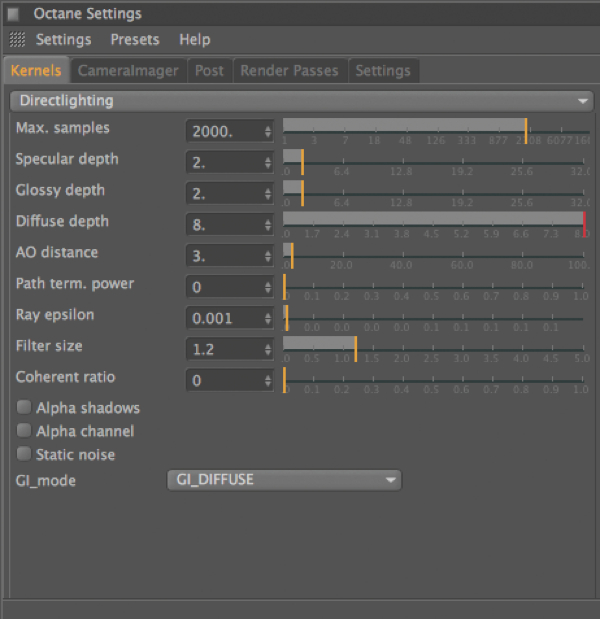Click the Filter size stepper arrows

tap(268, 349)
